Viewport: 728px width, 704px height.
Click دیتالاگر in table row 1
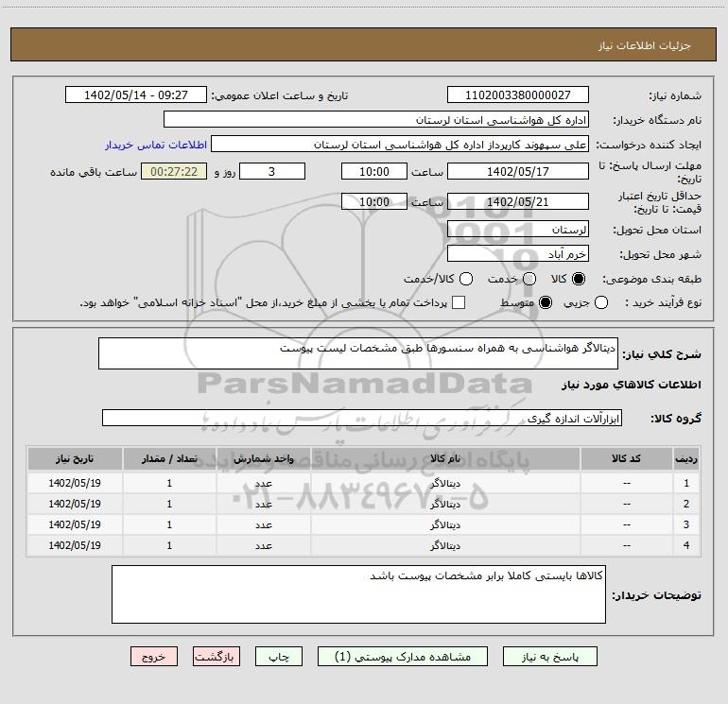pyautogui.click(x=445, y=484)
